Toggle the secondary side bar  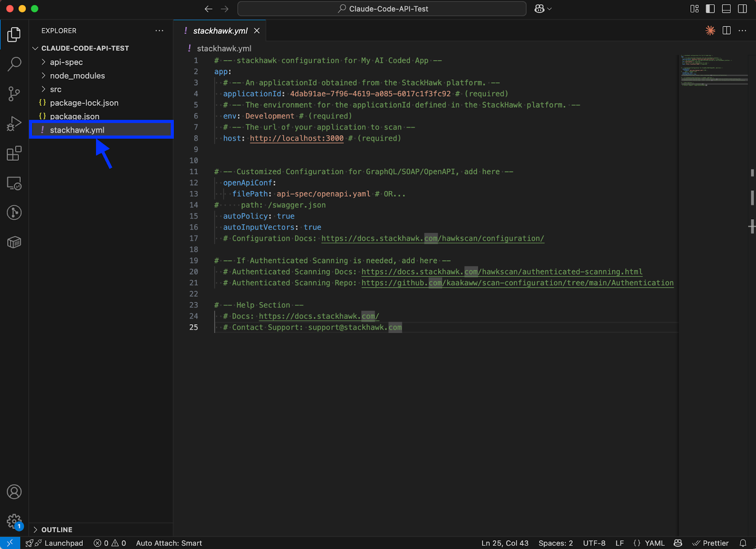click(x=743, y=9)
